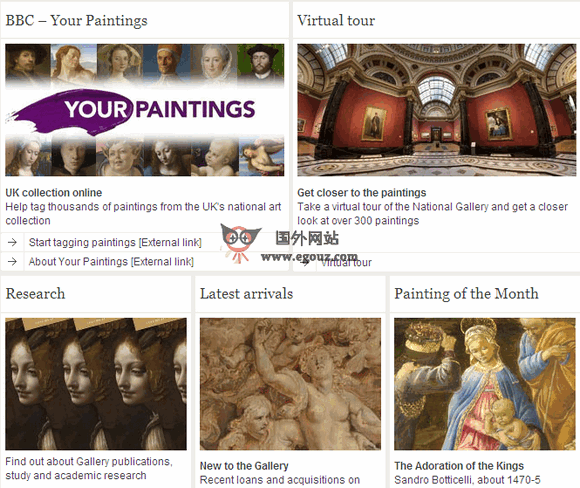The height and width of the screenshot is (488, 580).
Task: Click arrow icon beside About Your Paintings
Action: tap(12, 262)
